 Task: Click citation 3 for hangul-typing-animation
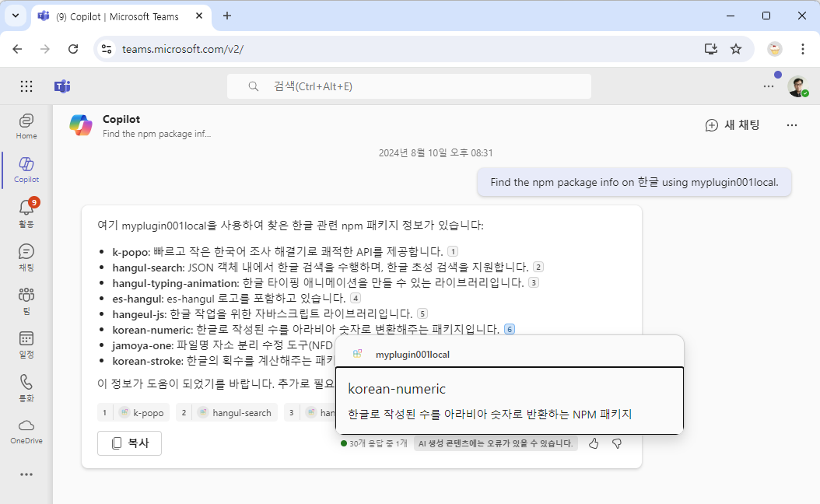534,283
